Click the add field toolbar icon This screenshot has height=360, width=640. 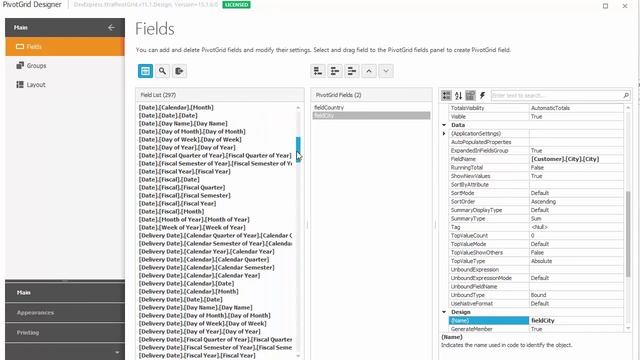[318, 71]
